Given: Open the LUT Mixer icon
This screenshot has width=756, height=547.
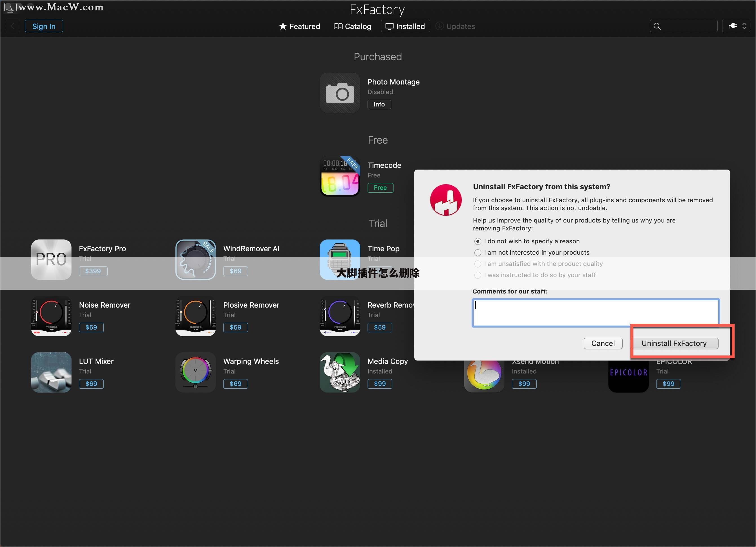Looking at the screenshot, I should click(x=51, y=372).
